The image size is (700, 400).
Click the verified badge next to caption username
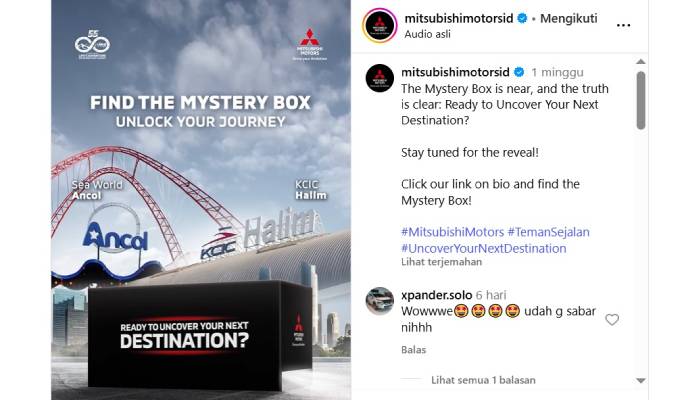click(519, 72)
